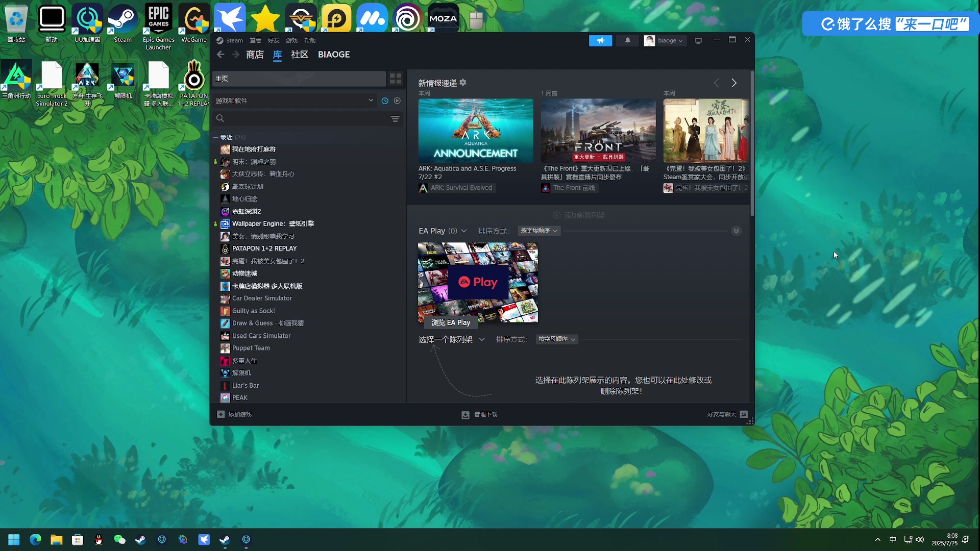Open the 帮助 menu
980x551 pixels.
[310, 41]
